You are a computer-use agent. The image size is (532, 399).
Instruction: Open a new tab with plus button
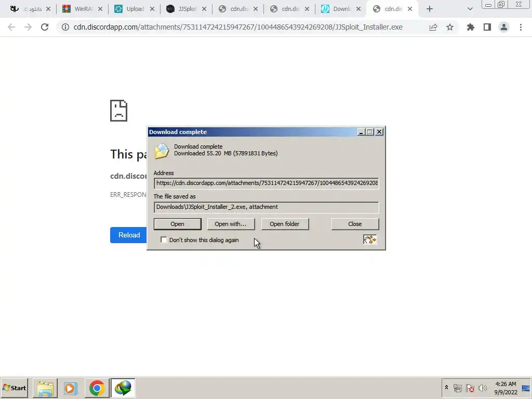(x=430, y=9)
